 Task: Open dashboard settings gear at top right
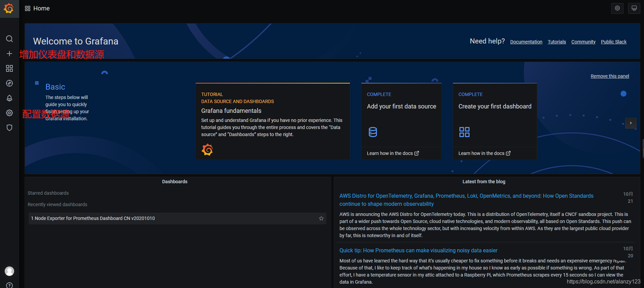pyautogui.click(x=617, y=8)
